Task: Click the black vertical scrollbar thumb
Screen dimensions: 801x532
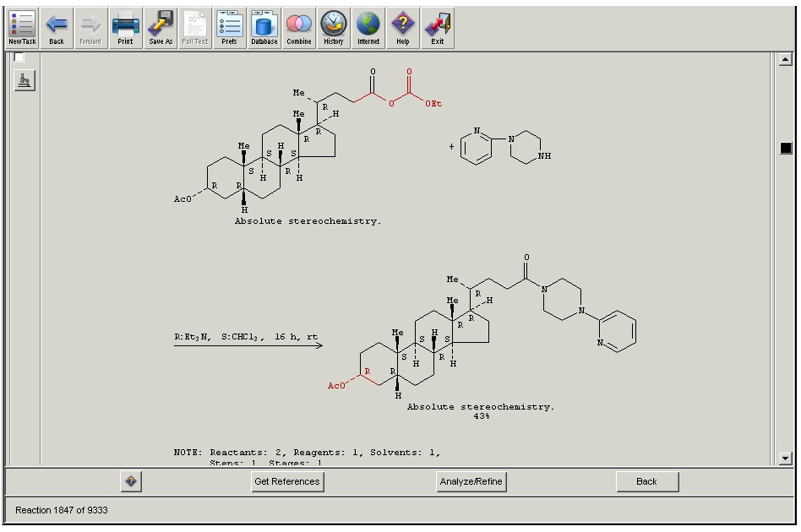Action: coord(786,148)
